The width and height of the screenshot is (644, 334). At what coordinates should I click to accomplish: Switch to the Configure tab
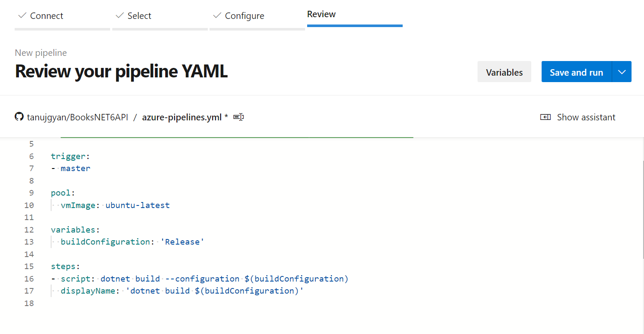pyautogui.click(x=244, y=15)
